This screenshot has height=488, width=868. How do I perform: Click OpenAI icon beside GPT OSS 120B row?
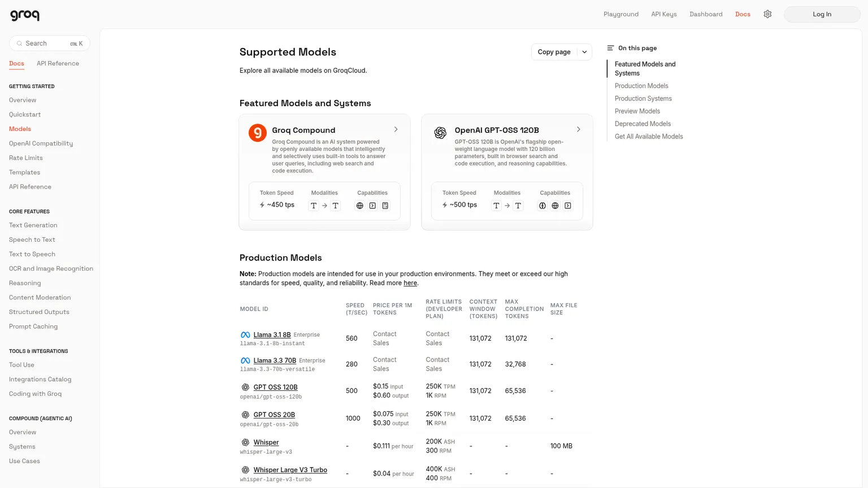click(x=245, y=387)
